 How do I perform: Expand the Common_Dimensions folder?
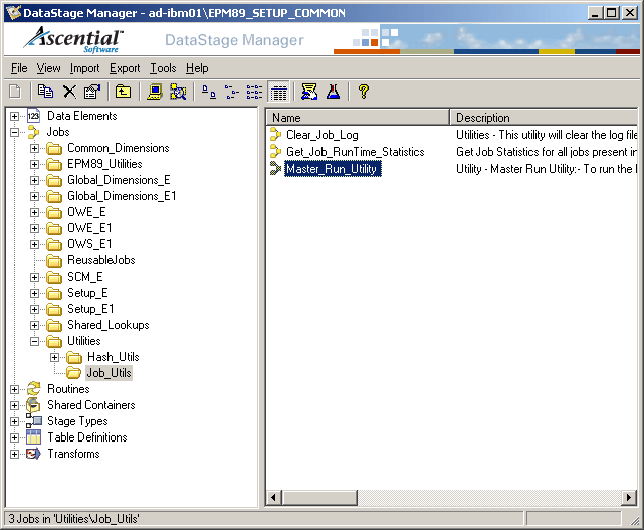point(34,148)
